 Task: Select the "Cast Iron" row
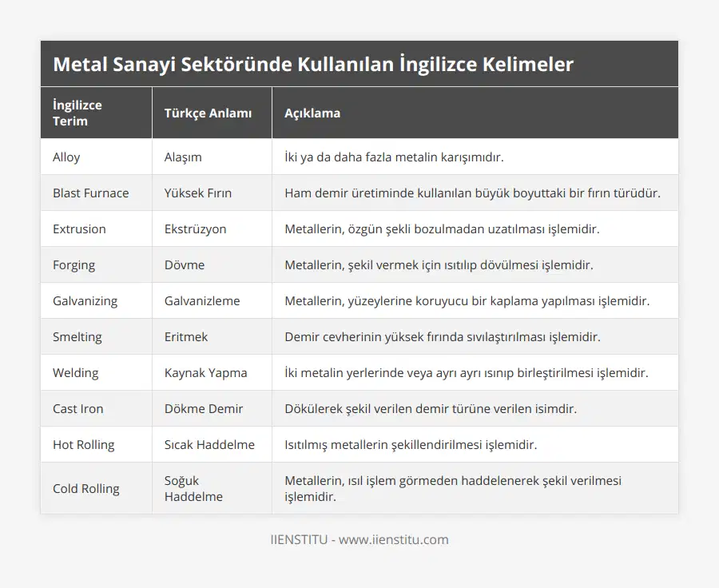(77, 408)
